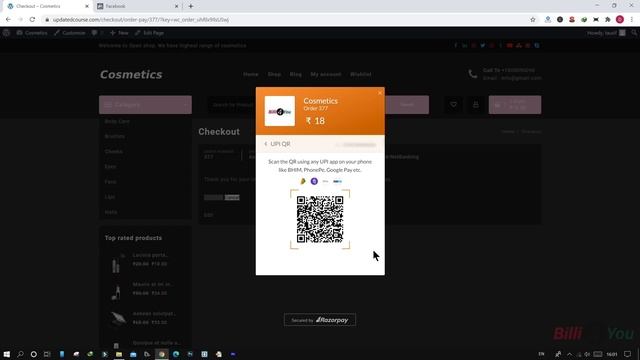Click the Secured by Razorpay badge
The image size is (640, 360).
point(320,320)
